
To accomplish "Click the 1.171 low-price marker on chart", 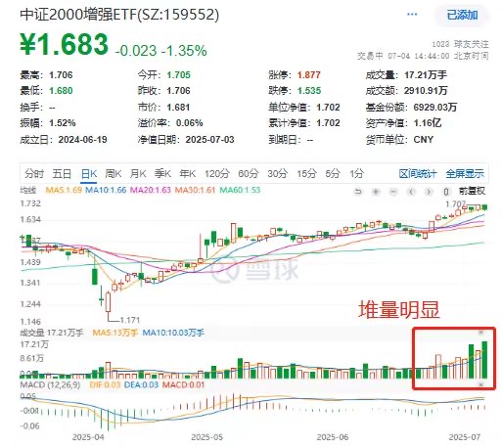I will 130,320.
